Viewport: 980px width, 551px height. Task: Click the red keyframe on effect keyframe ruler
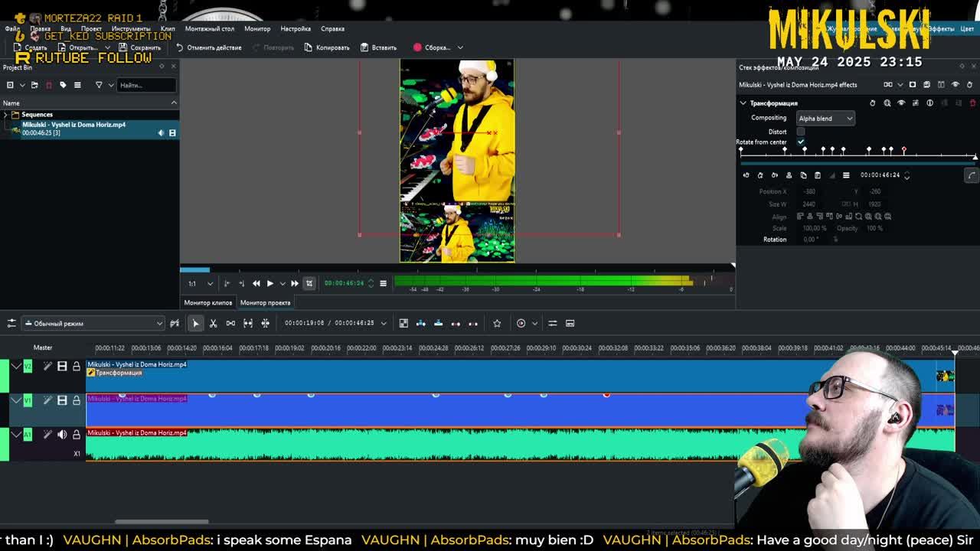coord(903,150)
